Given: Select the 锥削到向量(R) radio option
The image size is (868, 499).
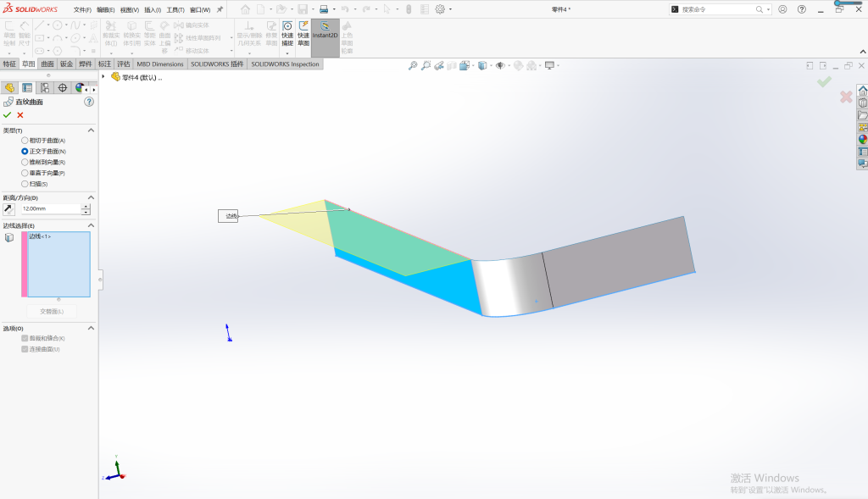Looking at the screenshot, I should (x=25, y=162).
